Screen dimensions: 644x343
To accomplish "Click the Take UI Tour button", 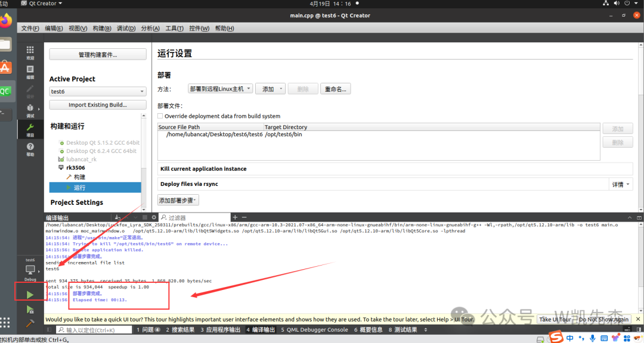I will (554, 319).
